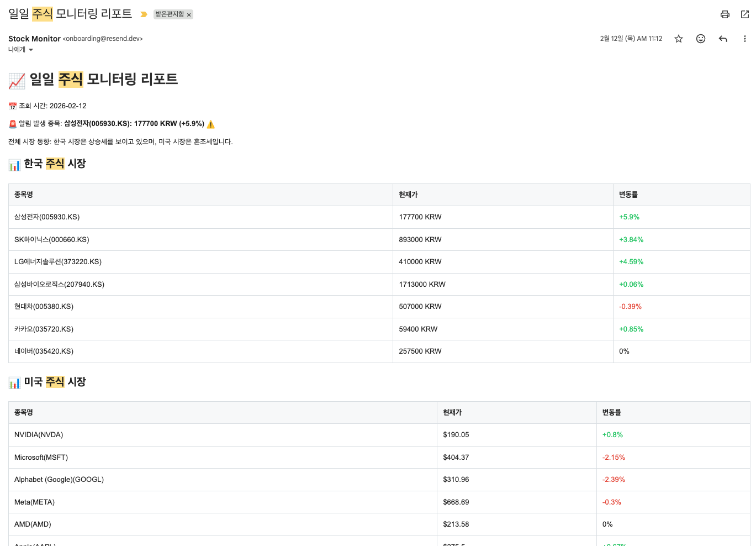Click the -0.3% change value
This screenshot has height=546, width=756.
tap(611, 502)
